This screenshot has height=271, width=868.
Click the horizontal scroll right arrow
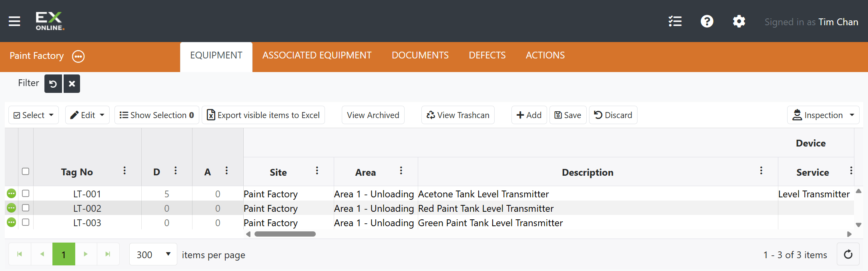[849, 234]
